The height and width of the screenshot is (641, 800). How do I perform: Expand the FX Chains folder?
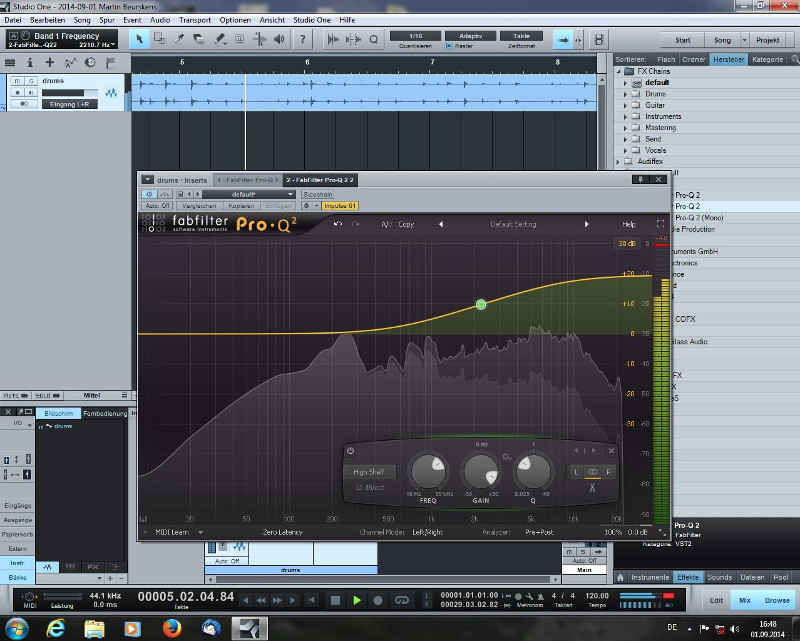point(618,71)
